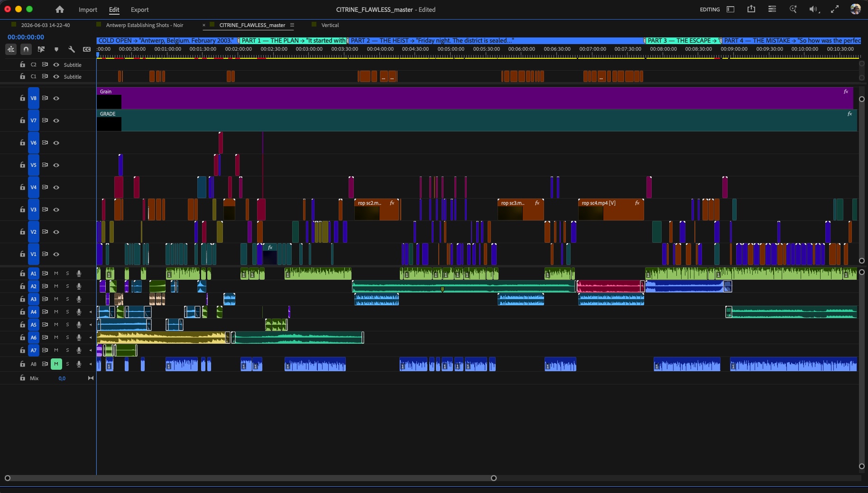Enable voice-over record on track A1
Screen dimensions: 868x493
tap(79, 274)
